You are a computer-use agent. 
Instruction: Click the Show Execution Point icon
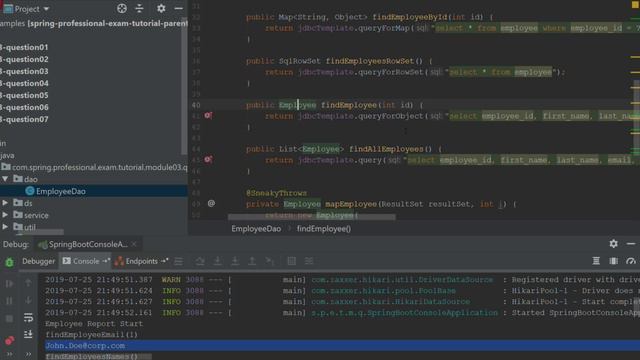pyautogui.click(x=179, y=261)
